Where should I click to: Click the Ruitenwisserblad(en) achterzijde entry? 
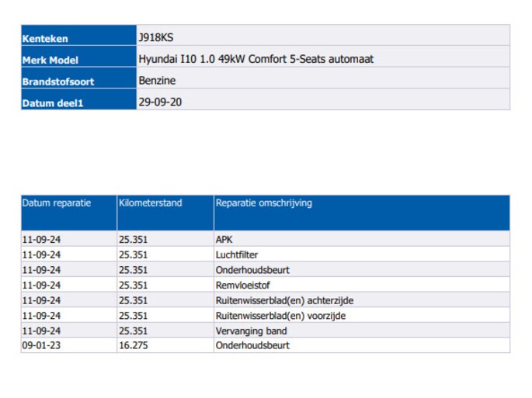click(279, 300)
